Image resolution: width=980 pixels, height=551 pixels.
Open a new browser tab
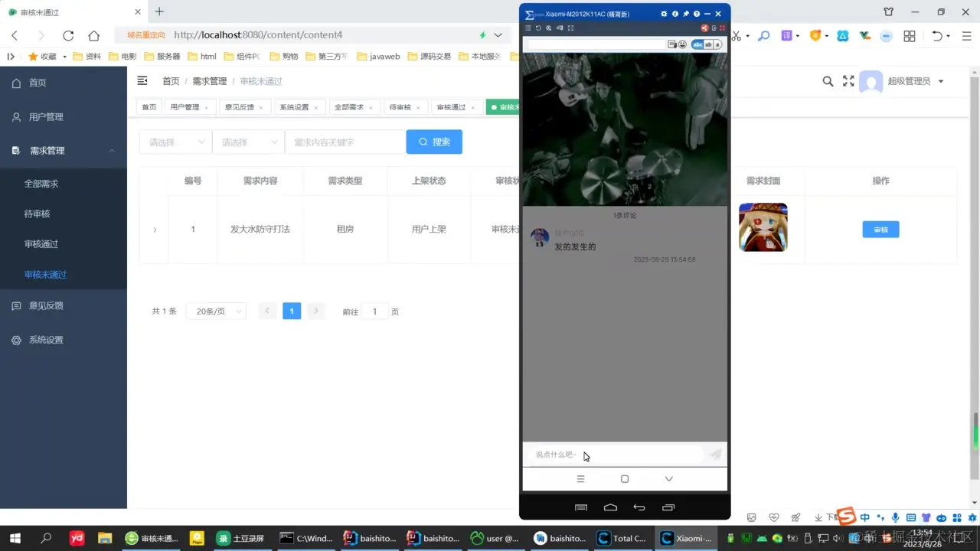(159, 11)
